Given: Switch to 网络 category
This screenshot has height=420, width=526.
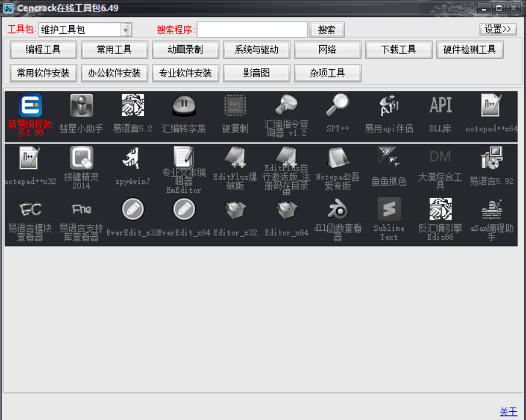Looking at the screenshot, I should coord(328,50).
